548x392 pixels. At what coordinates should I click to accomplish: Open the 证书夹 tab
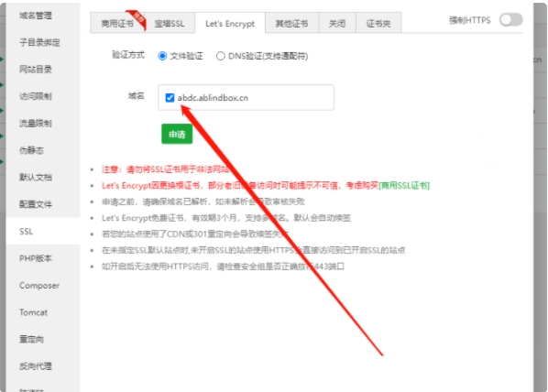pyautogui.click(x=378, y=24)
